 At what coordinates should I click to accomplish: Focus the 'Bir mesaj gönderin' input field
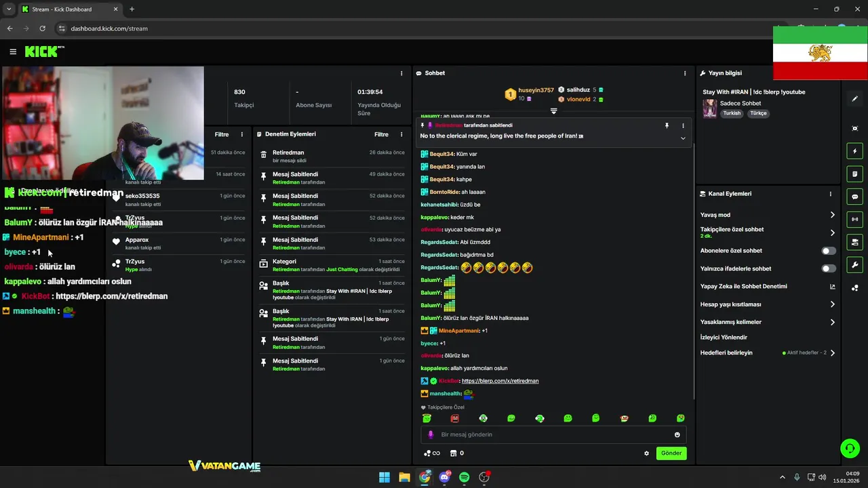[x=553, y=434]
